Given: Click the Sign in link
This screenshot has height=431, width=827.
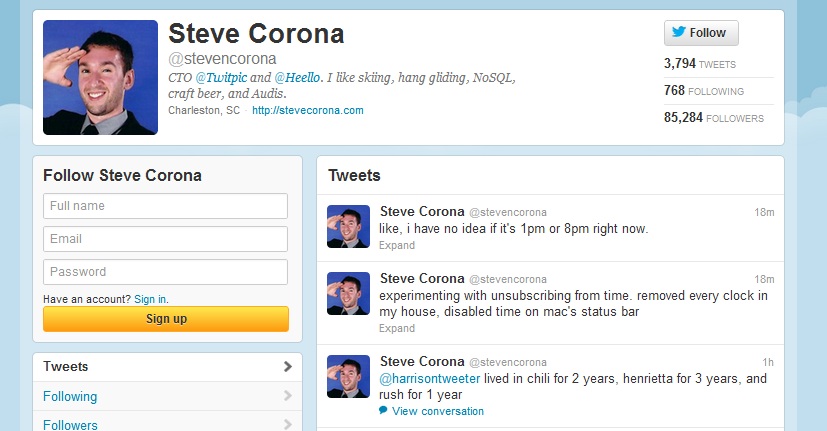Looking at the screenshot, I should point(150,299).
